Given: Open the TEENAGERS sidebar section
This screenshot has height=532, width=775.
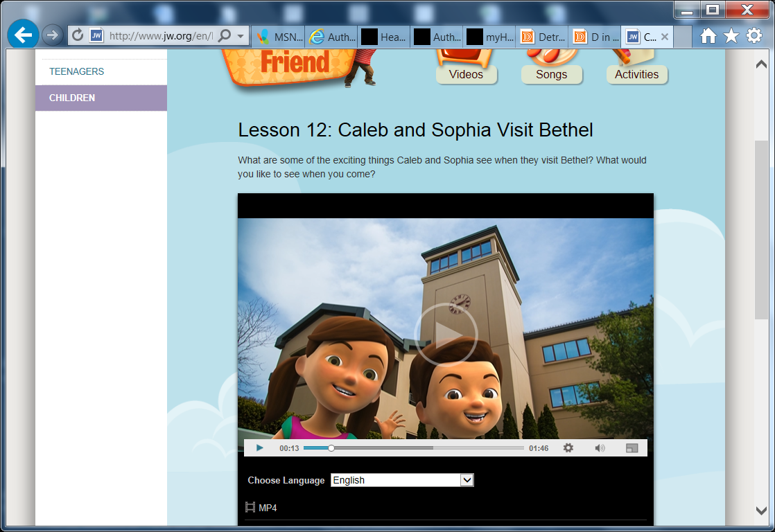Looking at the screenshot, I should [77, 71].
